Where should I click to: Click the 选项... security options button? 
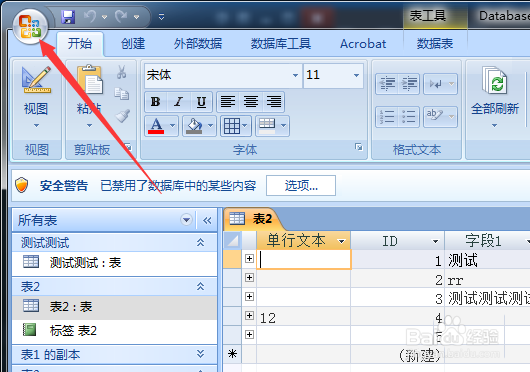tap(301, 185)
